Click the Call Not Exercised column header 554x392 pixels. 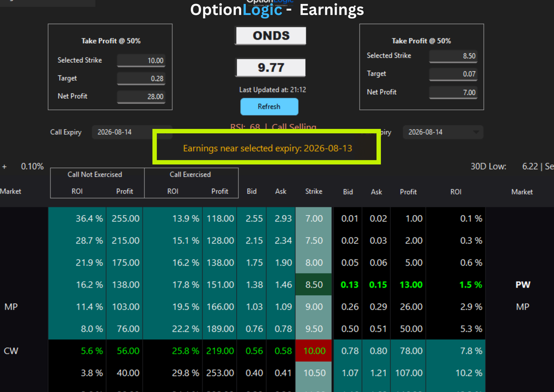click(x=95, y=174)
